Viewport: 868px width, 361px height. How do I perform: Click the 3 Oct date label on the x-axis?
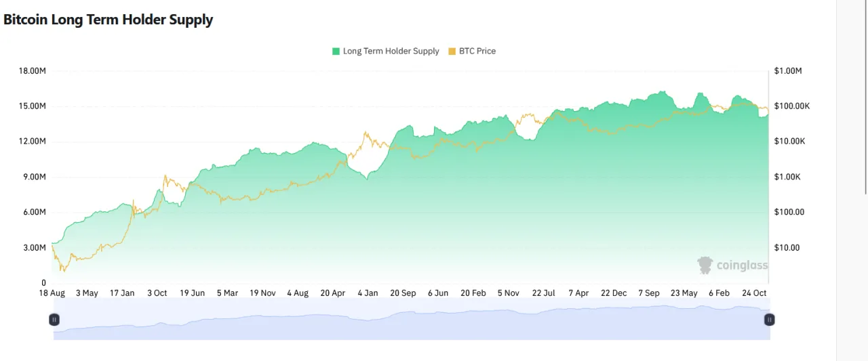[157, 293]
